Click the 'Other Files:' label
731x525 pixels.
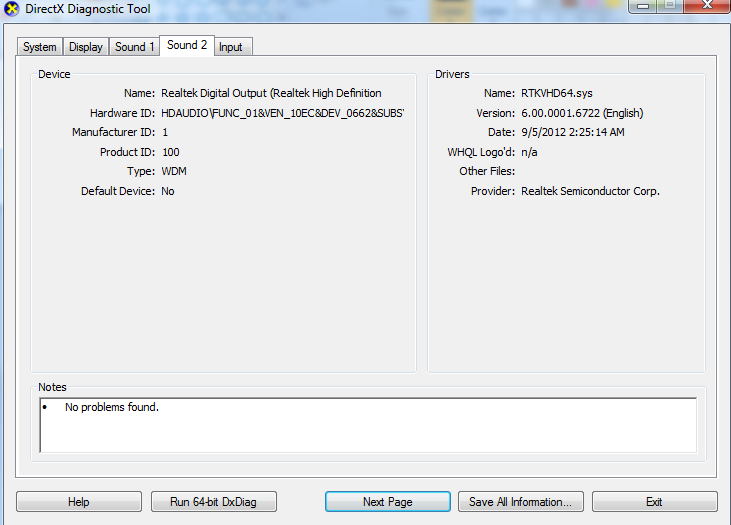tap(487, 172)
